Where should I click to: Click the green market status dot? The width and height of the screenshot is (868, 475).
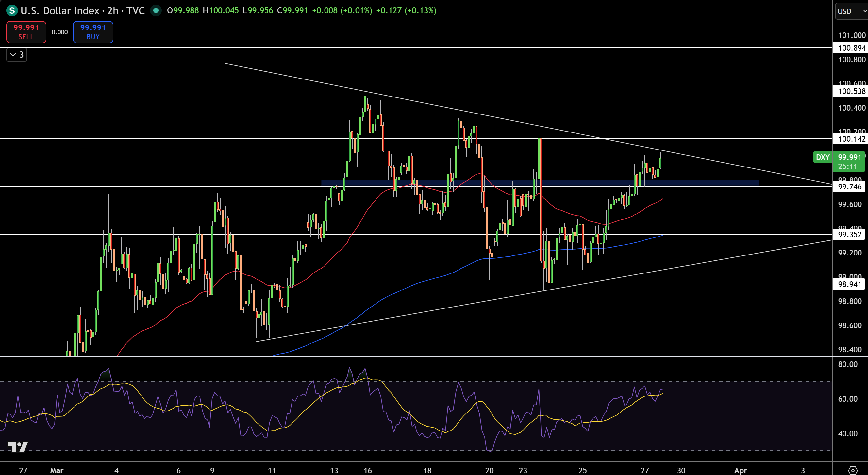point(156,10)
